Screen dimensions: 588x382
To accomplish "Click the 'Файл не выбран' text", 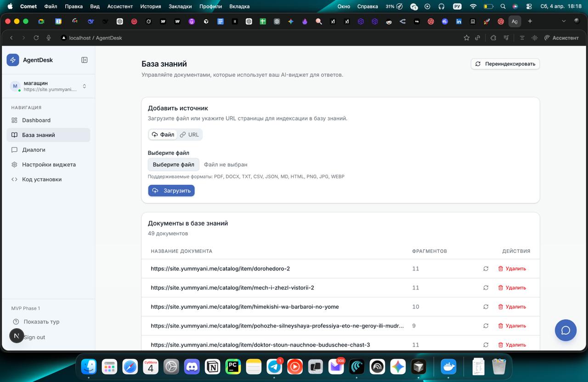I will pos(226,165).
